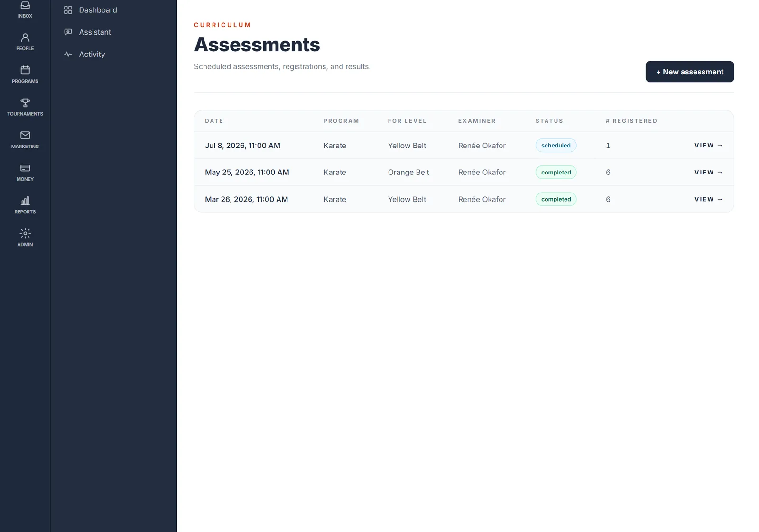759x532 pixels.
Task: Click Karate in the May 25 row
Action: click(335, 173)
